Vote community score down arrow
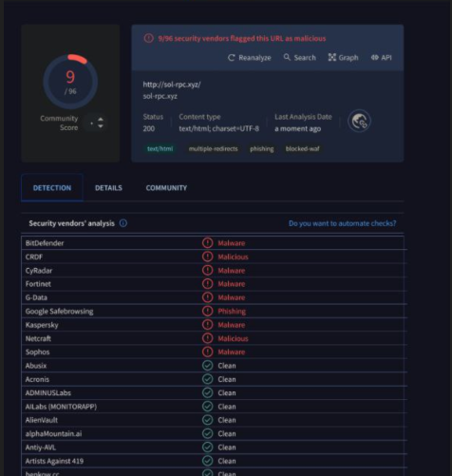 (101, 126)
